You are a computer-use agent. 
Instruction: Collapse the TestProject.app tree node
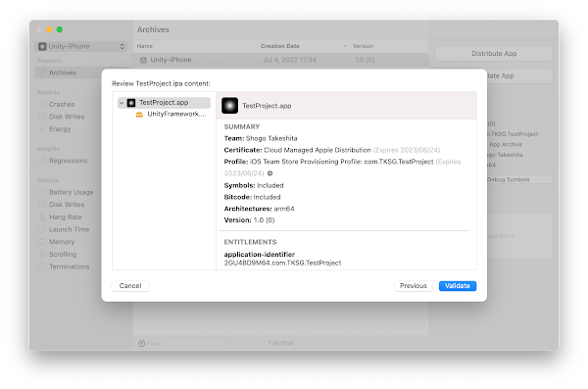pos(122,103)
